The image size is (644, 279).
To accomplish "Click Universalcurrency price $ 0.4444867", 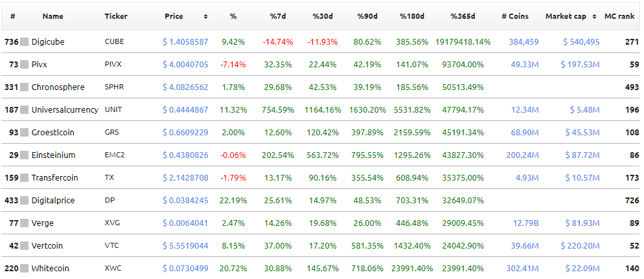I will pyautogui.click(x=186, y=110).
